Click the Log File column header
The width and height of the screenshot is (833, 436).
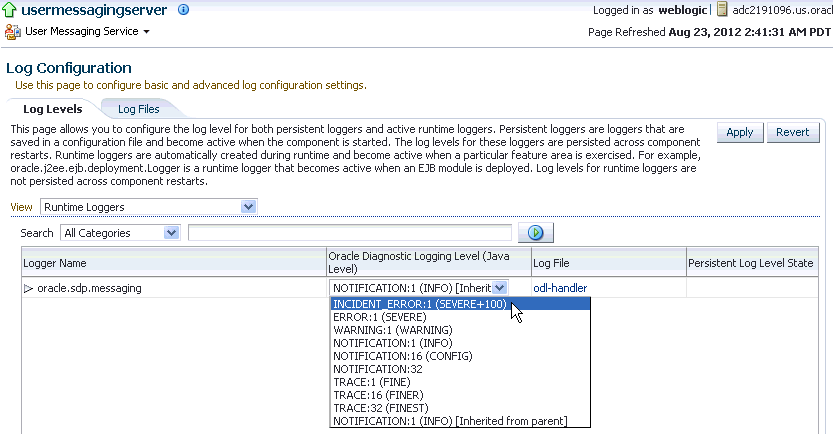point(609,263)
